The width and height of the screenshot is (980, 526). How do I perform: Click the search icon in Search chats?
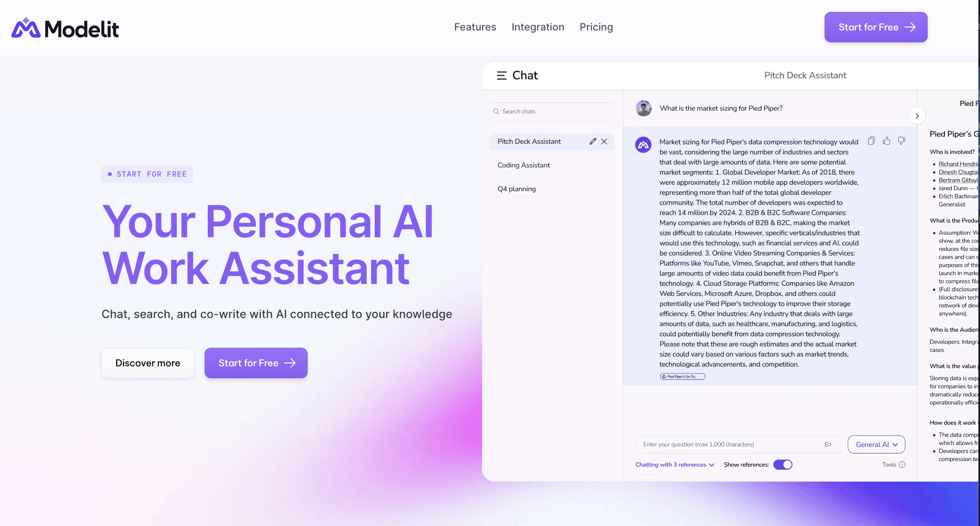497,111
